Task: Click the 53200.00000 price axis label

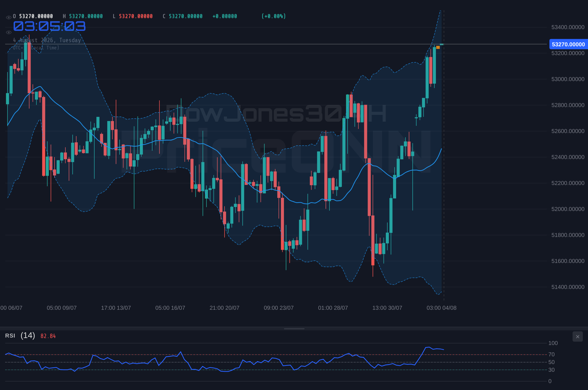Action: pos(568,53)
